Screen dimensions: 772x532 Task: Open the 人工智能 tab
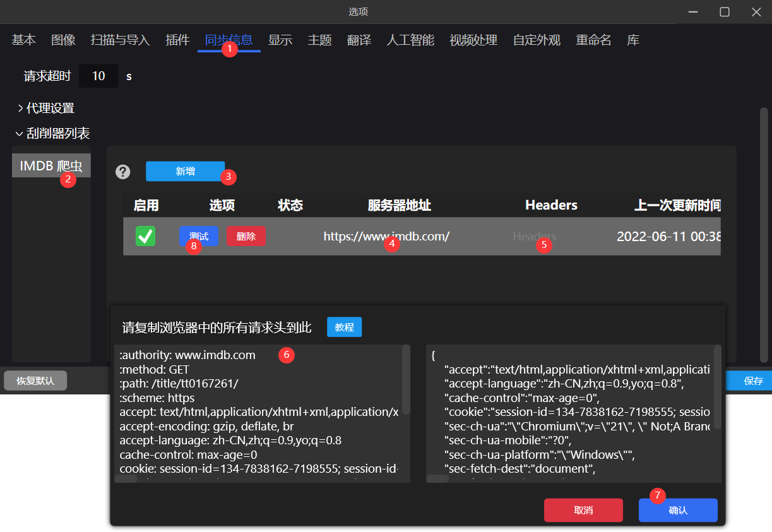pos(410,40)
